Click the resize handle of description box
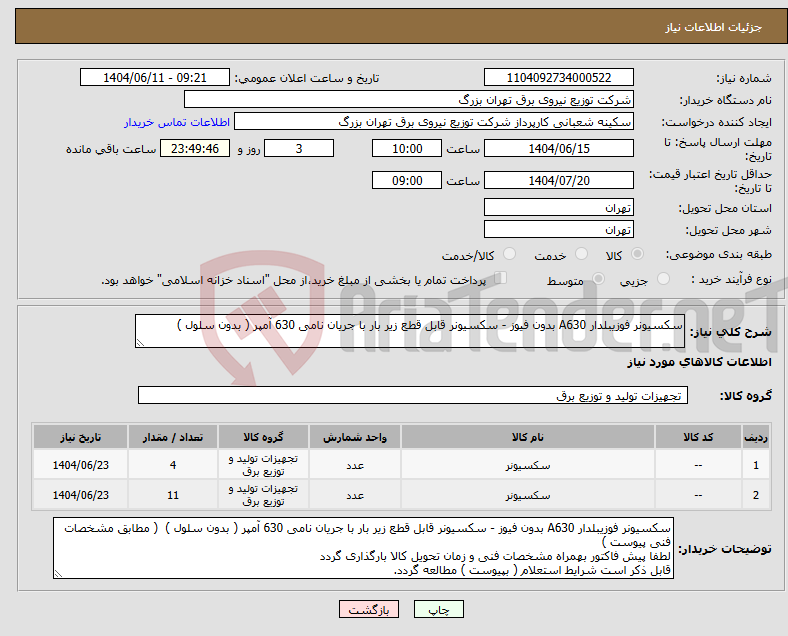The image size is (788, 636). 140,343
